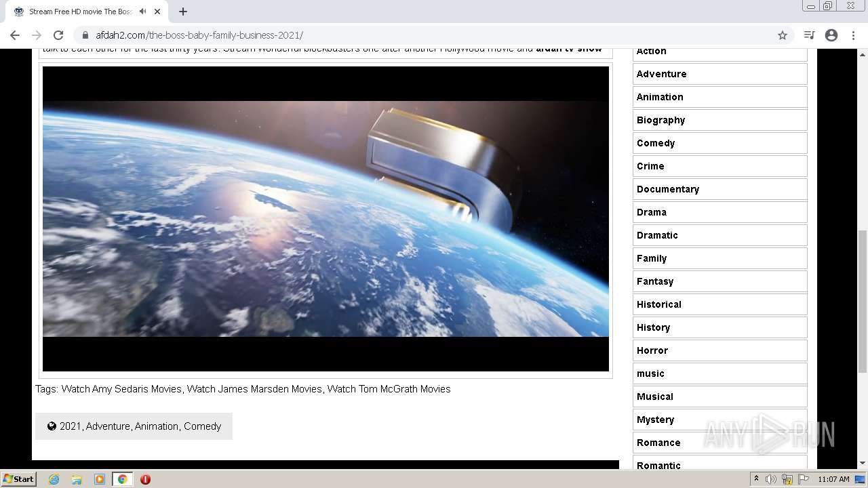Open Chrome's three-dot menu

pyautogui.click(x=853, y=35)
